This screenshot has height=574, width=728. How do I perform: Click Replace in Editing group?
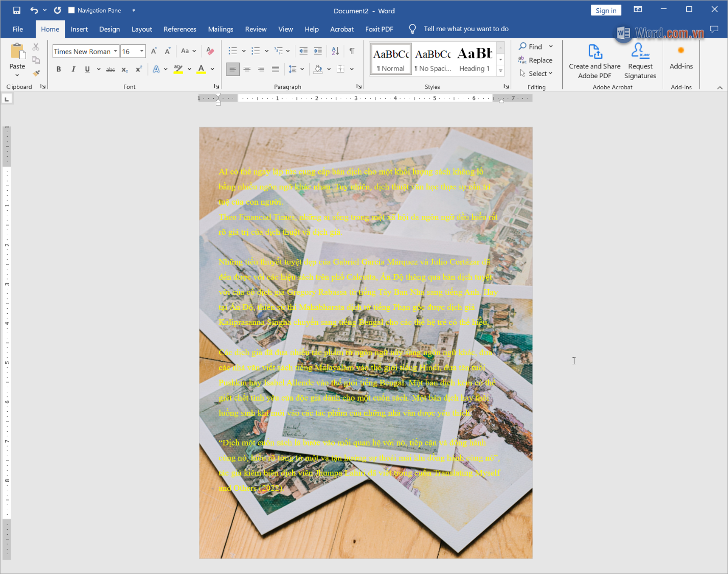536,60
